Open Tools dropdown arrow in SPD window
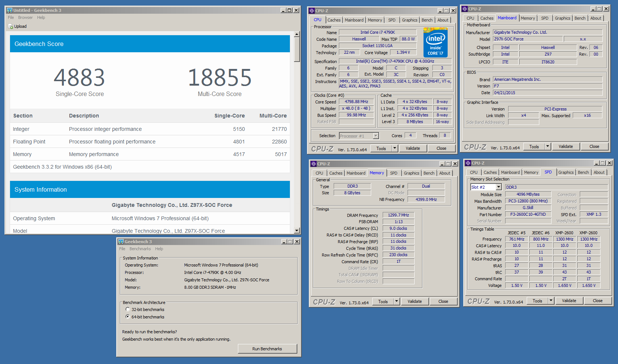The image size is (618, 364). click(x=551, y=301)
